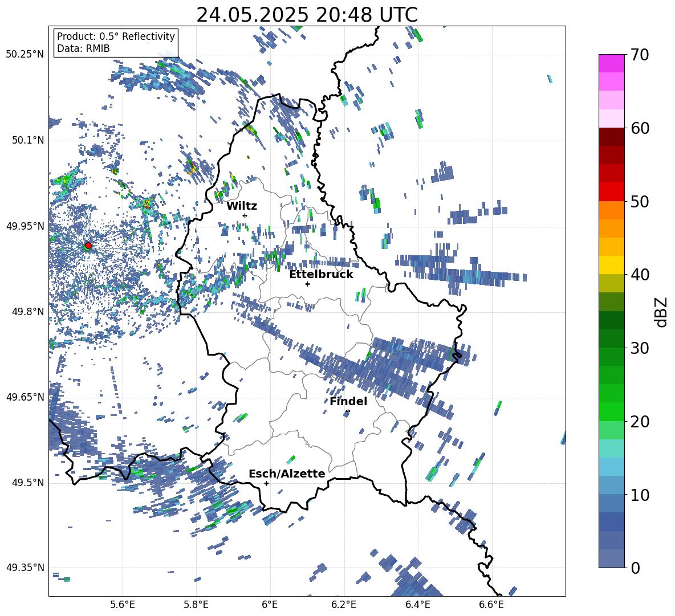Click the title 24.05.2025 20:48 UTC
675x616 pixels.
coord(307,15)
